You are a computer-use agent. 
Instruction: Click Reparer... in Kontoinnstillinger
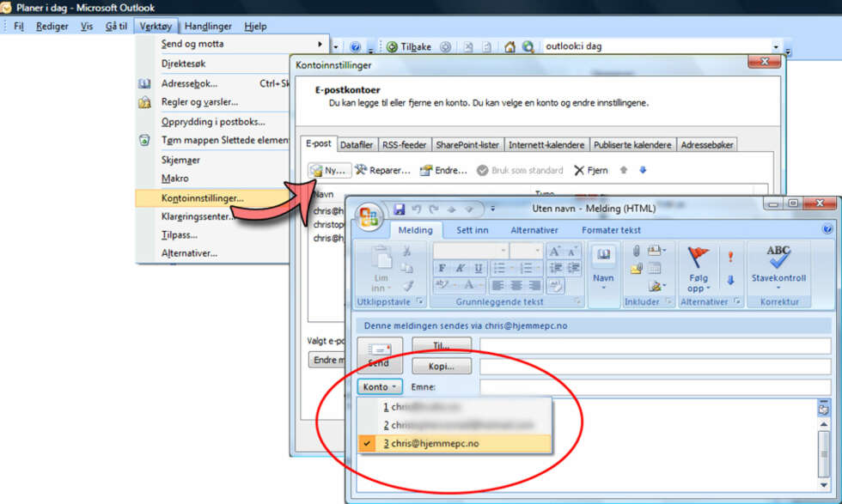point(383,170)
